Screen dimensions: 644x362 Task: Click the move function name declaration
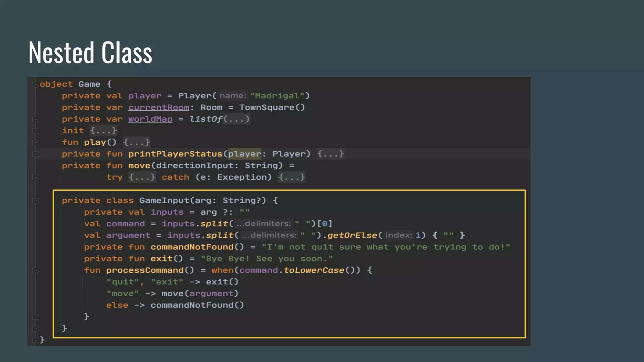click(139, 166)
